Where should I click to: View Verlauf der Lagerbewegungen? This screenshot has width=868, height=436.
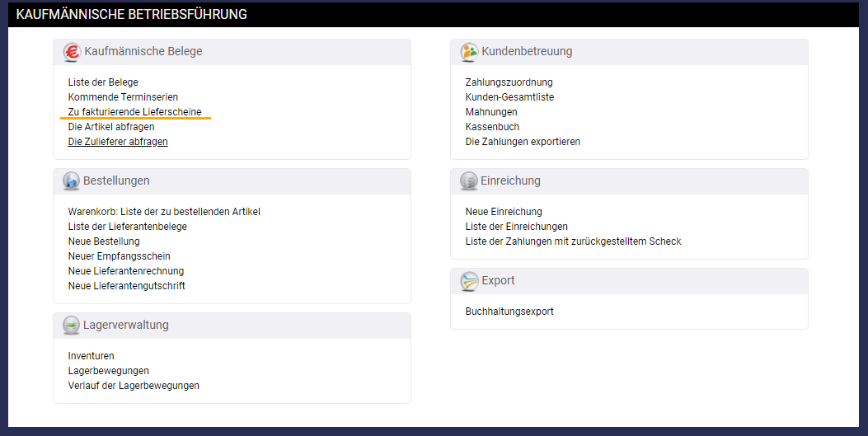(x=134, y=386)
